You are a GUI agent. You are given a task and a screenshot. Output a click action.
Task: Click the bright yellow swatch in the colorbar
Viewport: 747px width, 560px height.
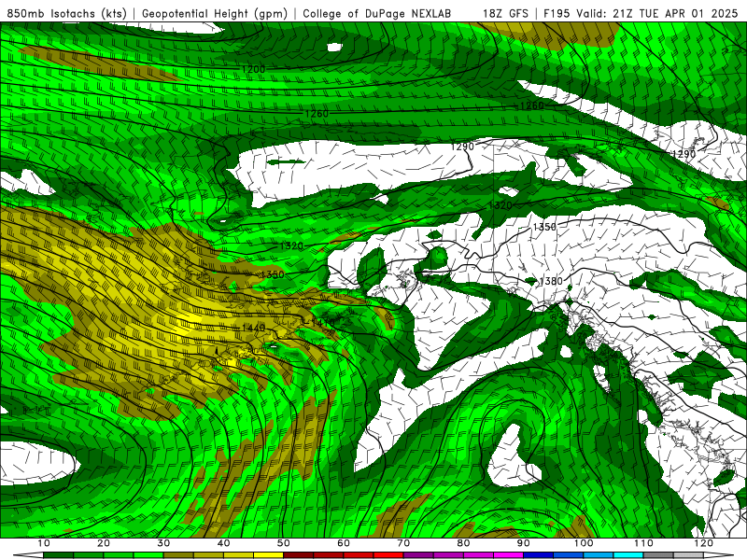(x=268, y=555)
